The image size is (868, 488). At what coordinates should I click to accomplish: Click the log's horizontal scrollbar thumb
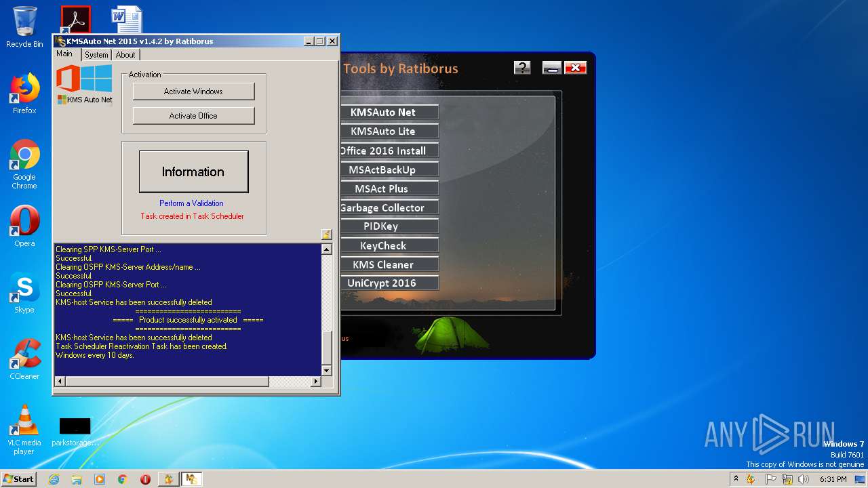click(x=167, y=382)
